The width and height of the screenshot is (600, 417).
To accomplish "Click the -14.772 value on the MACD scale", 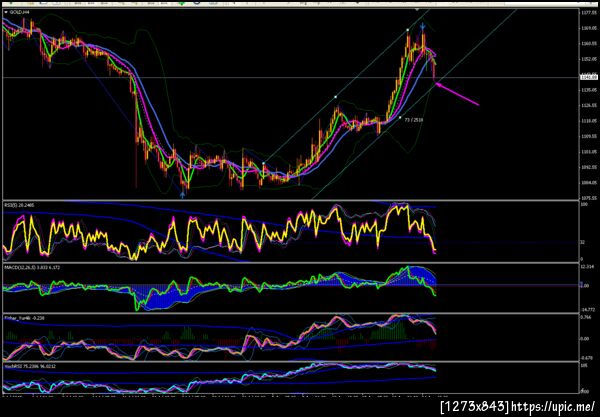I will point(588,309).
